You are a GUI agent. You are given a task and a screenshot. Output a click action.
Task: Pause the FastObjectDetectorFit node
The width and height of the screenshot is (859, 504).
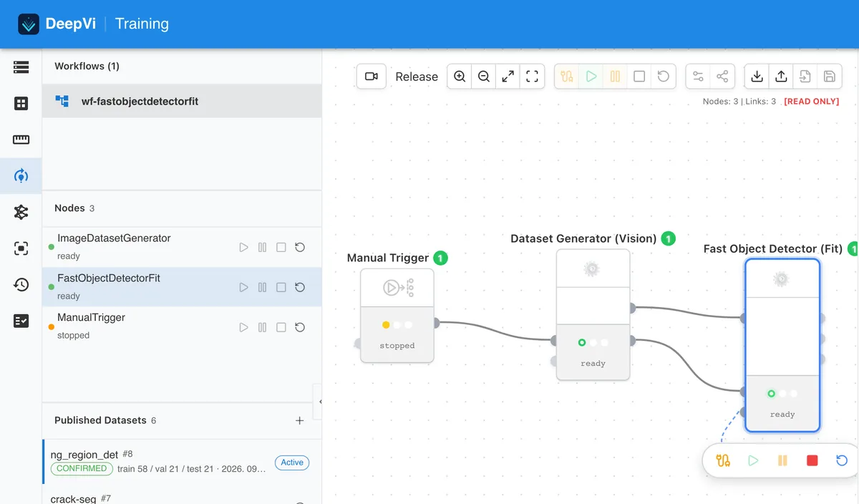(x=262, y=287)
